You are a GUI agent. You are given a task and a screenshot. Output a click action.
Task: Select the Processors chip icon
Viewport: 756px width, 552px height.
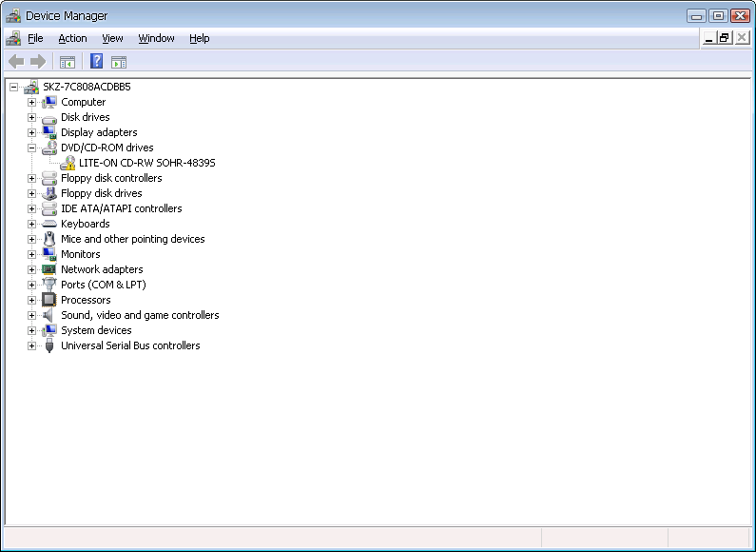49,300
